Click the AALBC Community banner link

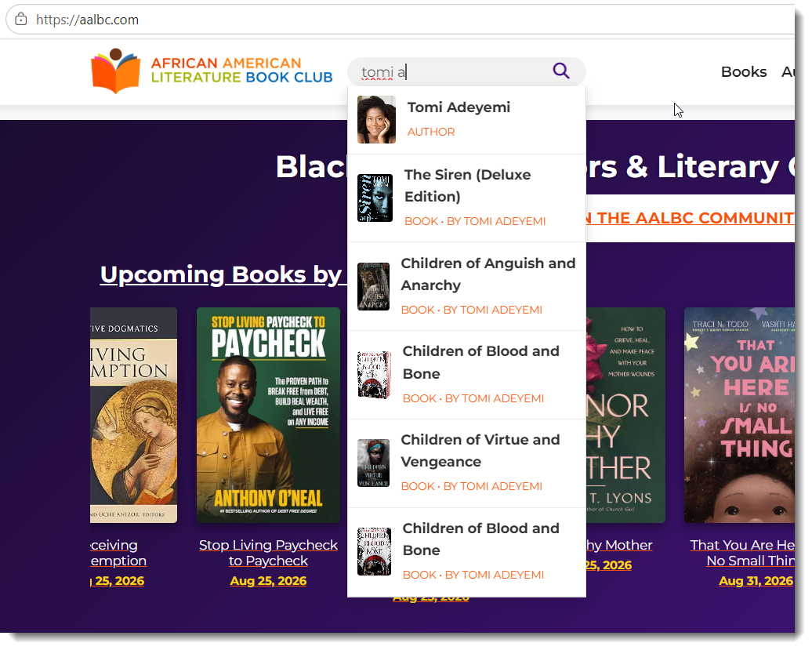691,218
